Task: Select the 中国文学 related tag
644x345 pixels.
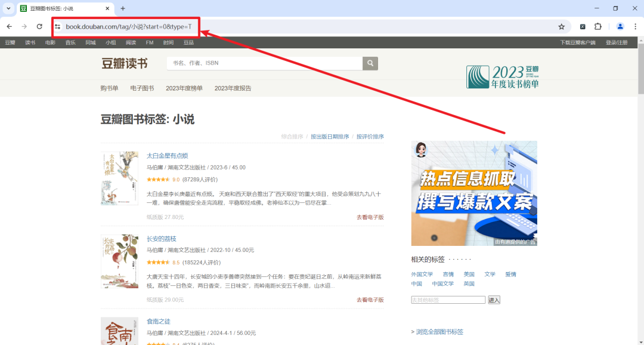Action: [442, 284]
